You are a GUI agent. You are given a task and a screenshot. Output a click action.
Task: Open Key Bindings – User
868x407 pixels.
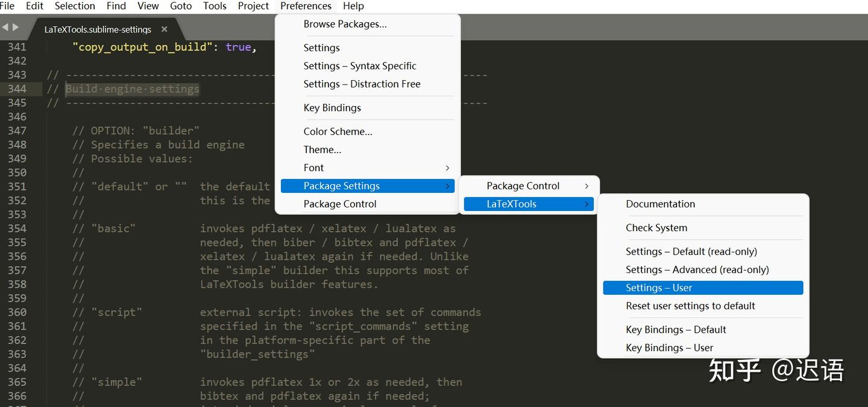tap(669, 348)
